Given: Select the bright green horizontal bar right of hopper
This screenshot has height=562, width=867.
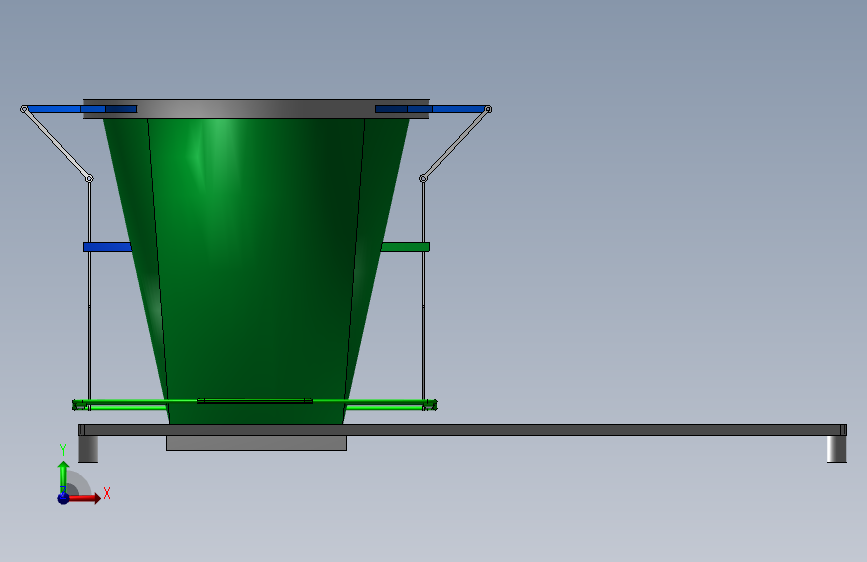Looking at the screenshot, I should (391, 407).
